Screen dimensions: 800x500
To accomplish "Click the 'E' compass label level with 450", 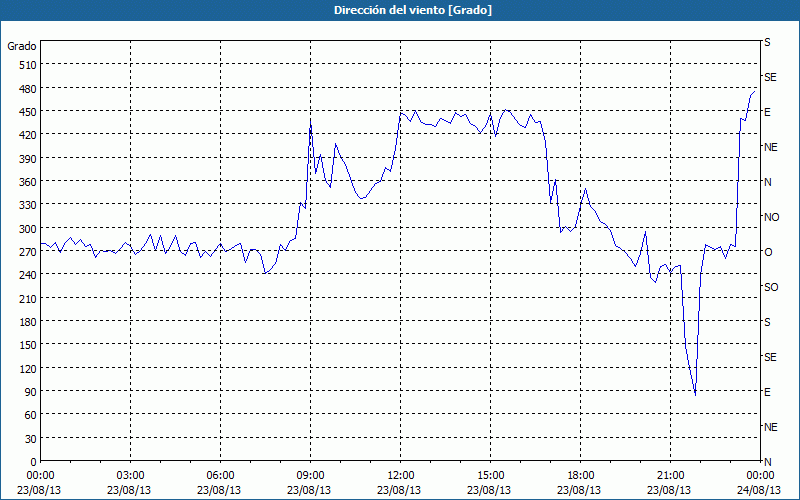I will point(767,112).
